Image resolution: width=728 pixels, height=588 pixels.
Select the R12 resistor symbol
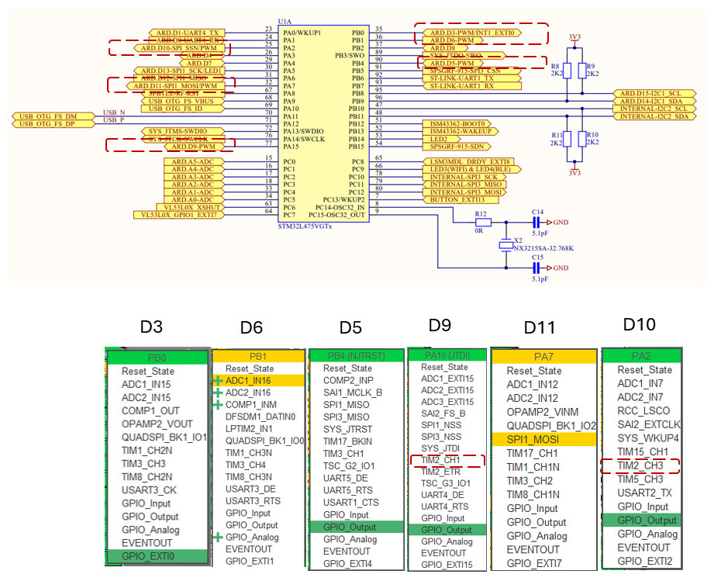[481, 222]
